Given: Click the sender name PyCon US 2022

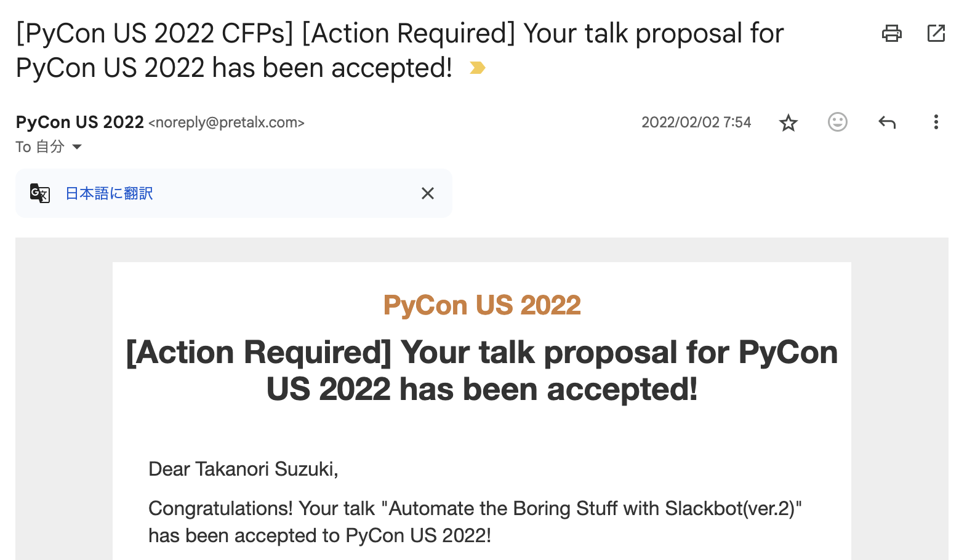Looking at the screenshot, I should (80, 122).
